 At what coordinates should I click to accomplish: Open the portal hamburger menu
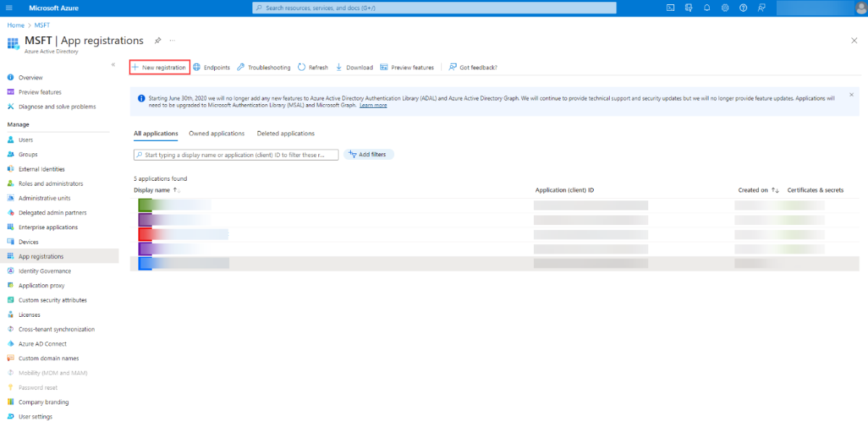coord(9,8)
